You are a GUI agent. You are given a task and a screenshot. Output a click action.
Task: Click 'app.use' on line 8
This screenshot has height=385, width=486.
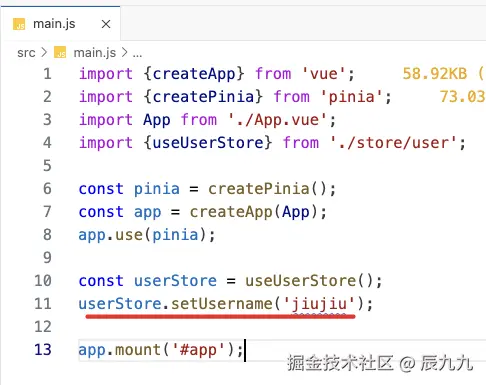[x=110, y=235]
